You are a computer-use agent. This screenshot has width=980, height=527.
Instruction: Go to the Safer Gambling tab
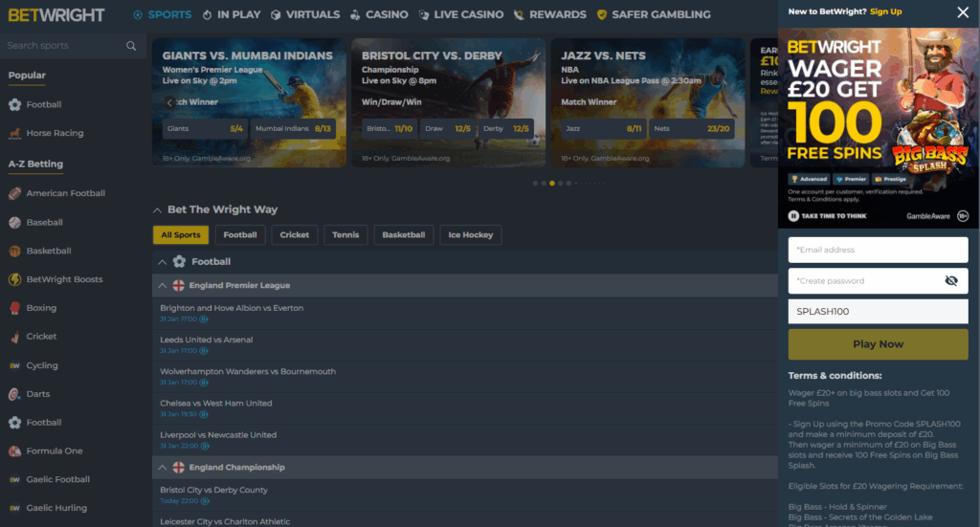pyautogui.click(x=654, y=14)
